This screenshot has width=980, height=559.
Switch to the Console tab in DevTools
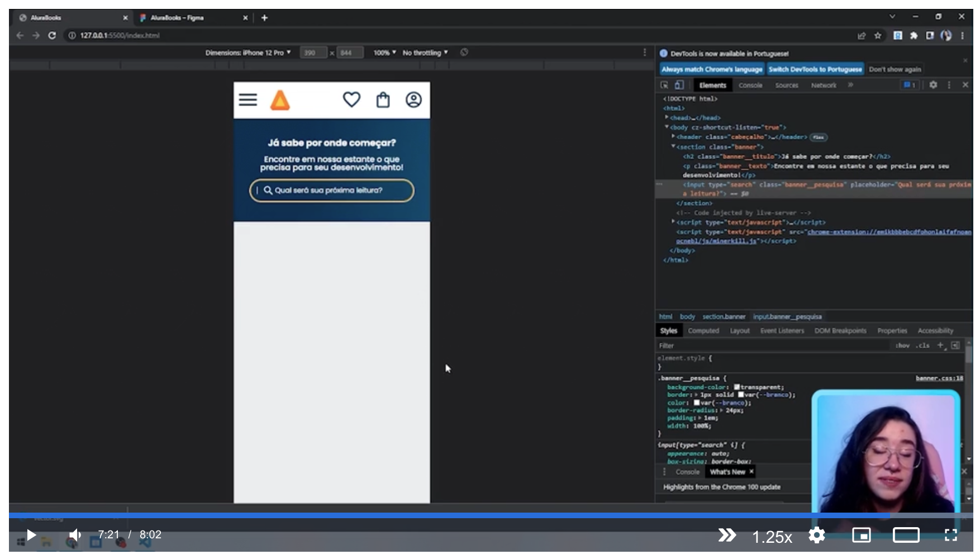pos(750,85)
